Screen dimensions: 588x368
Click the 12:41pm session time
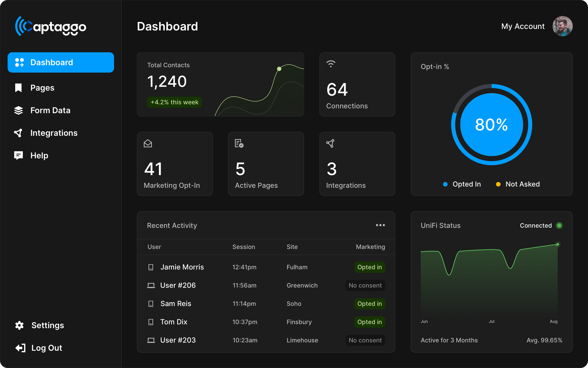pyautogui.click(x=244, y=267)
